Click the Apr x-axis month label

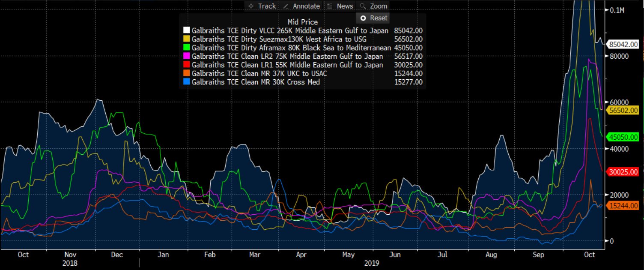[301, 255]
